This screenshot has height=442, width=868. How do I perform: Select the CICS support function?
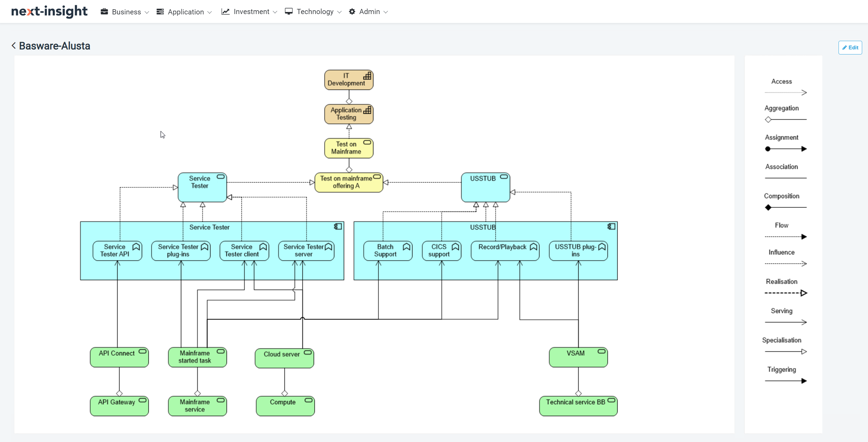click(x=442, y=251)
